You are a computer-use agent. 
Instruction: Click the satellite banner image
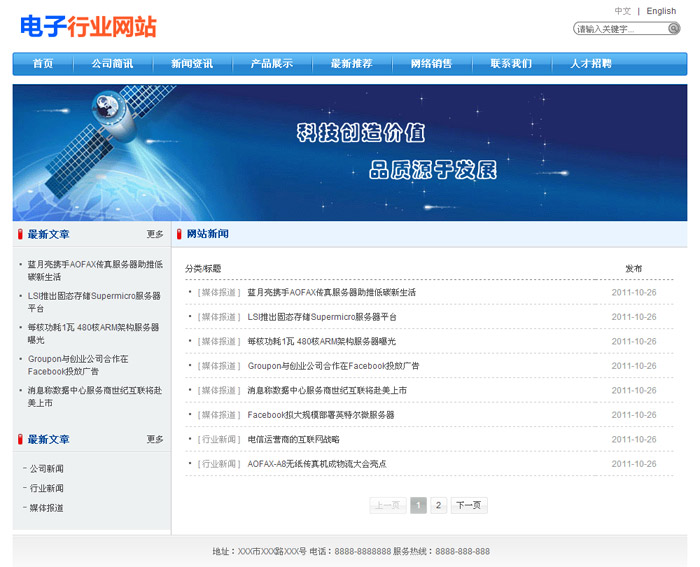tap(350, 152)
